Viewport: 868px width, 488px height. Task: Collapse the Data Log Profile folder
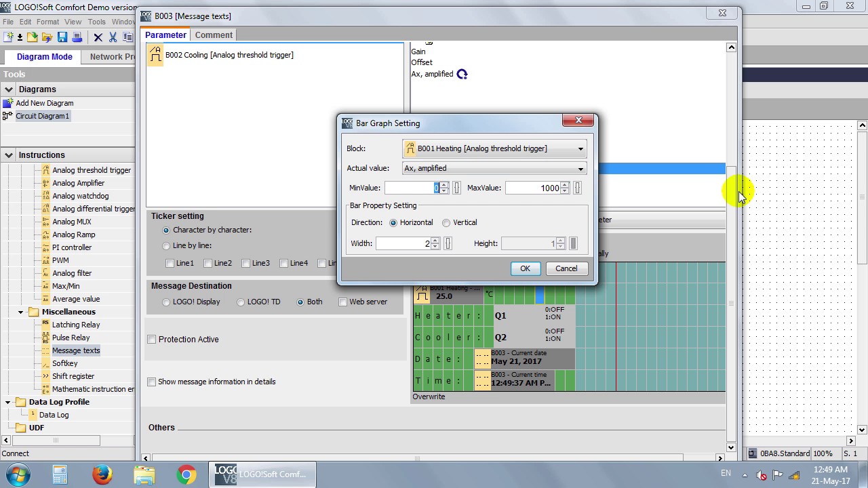[x=7, y=402]
